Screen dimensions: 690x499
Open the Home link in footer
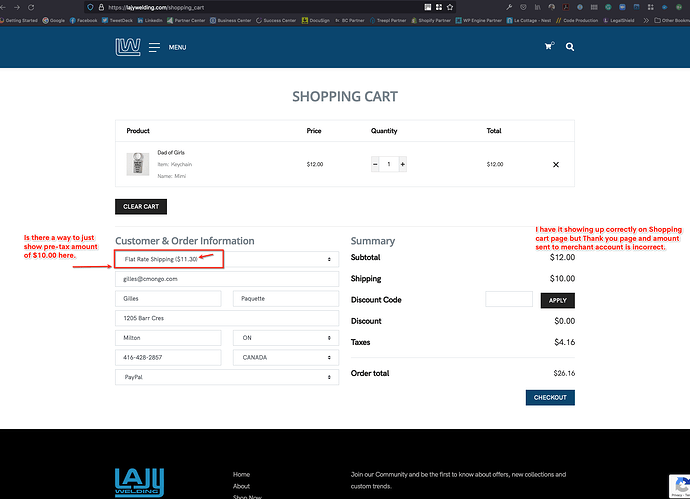click(241, 474)
